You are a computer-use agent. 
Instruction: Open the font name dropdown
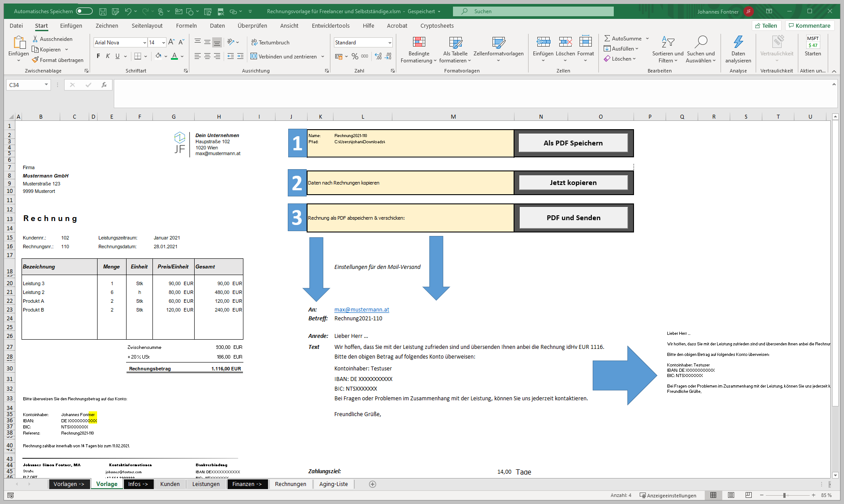(145, 43)
